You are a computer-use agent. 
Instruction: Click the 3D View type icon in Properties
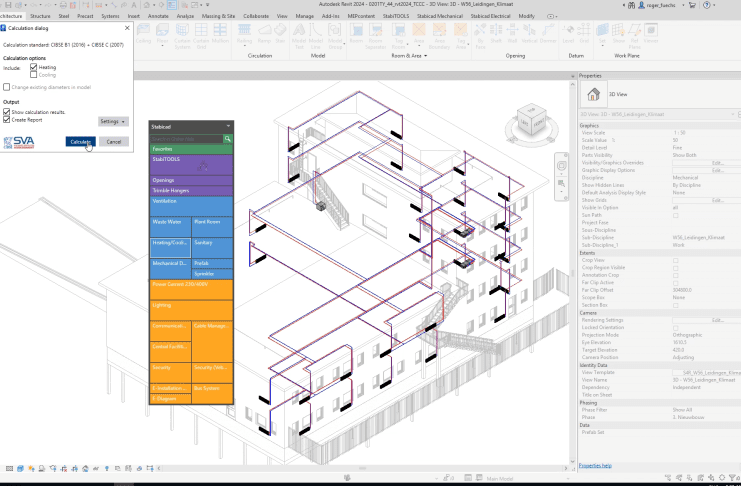(591, 94)
